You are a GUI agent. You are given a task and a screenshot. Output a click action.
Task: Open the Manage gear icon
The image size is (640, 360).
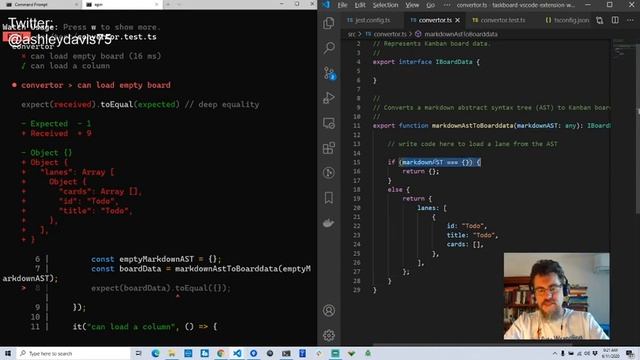329,336
